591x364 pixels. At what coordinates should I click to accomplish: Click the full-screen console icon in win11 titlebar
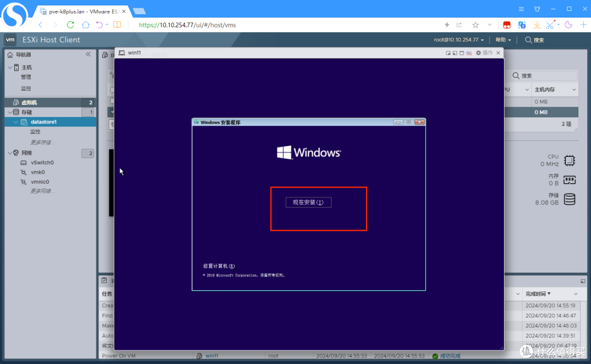click(x=462, y=53)
